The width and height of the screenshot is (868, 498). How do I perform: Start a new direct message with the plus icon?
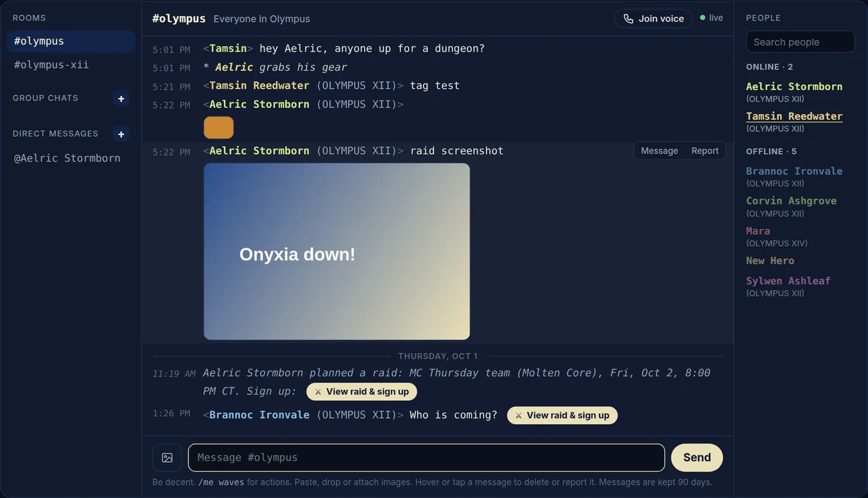[121, 134]
